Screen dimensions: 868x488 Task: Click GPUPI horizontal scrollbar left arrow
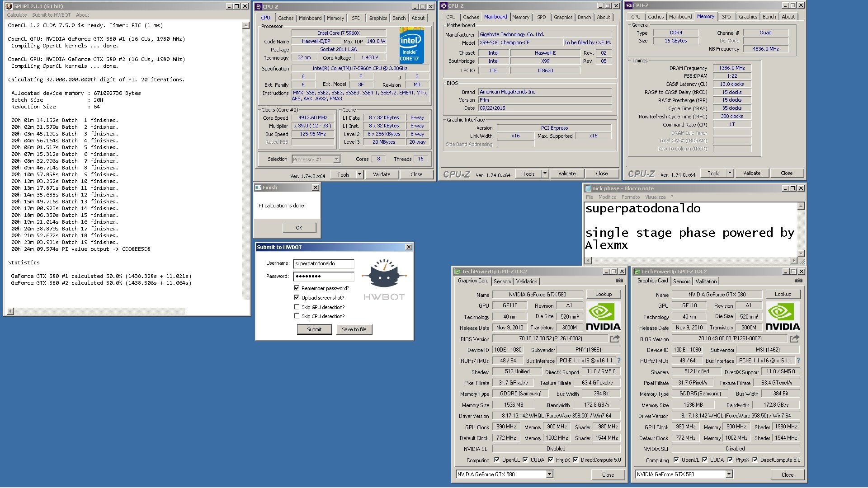coord(10,311)
